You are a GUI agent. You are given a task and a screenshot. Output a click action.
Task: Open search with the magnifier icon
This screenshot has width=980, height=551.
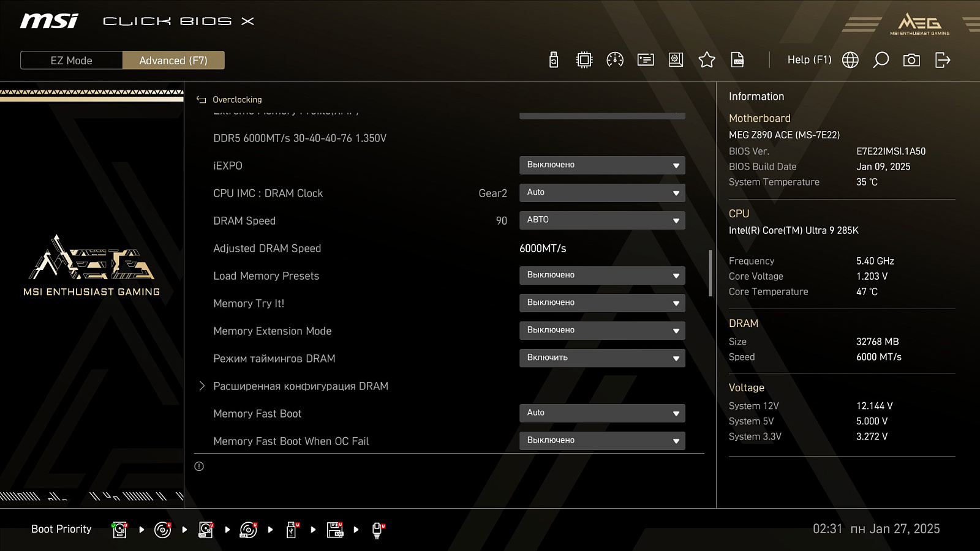tap(881, 60)
